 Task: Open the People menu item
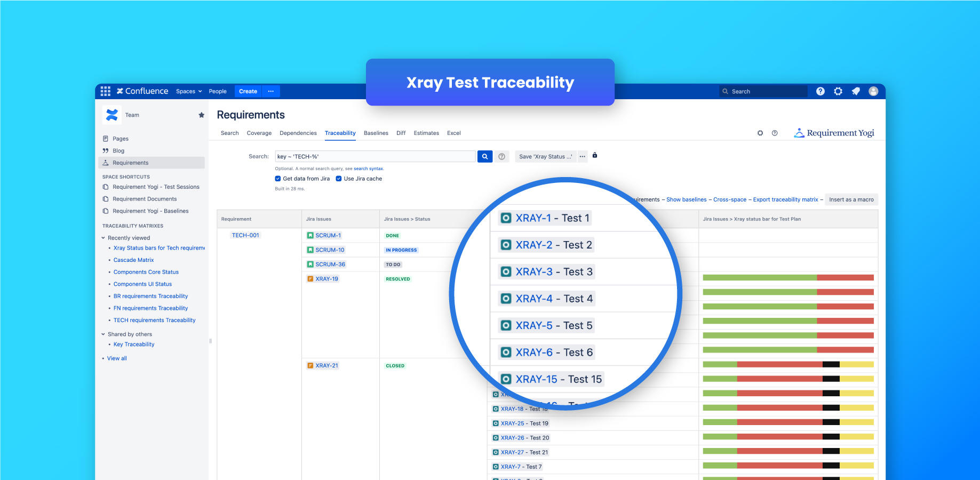(218, 91)
